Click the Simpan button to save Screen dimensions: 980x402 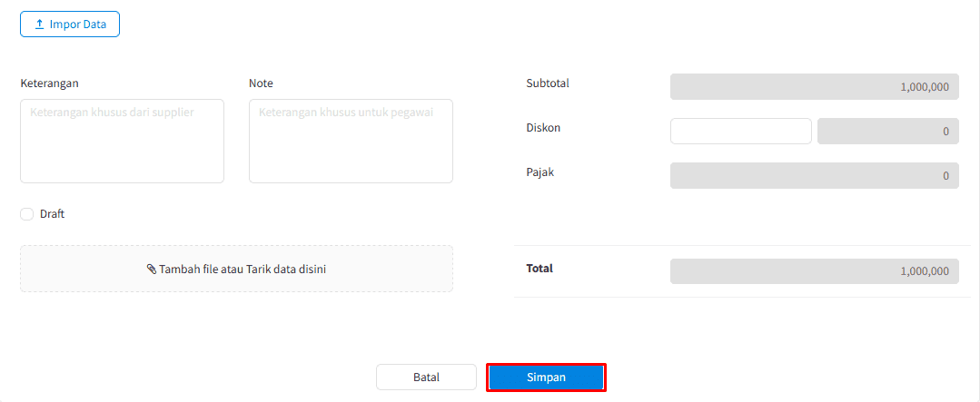pyautogui.click(x=546, y=377)
